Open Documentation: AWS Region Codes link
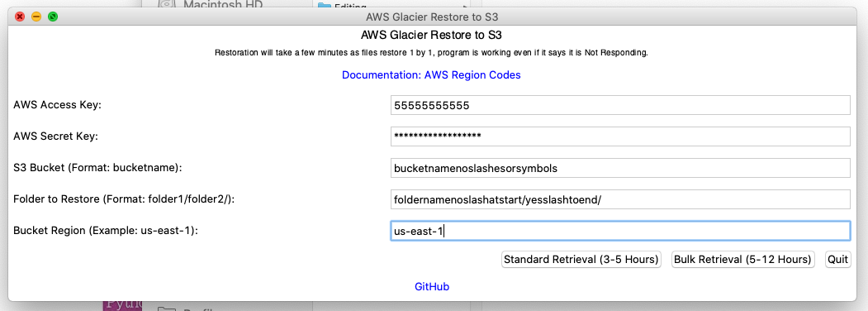 pyautogui.click(x=431, y=74)
